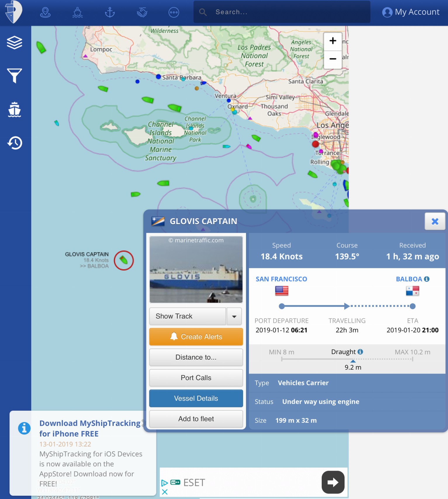This screenshot has width=448, height=499.
Task: Click the voyage progress arrow marker
Action: coord(347,306)
